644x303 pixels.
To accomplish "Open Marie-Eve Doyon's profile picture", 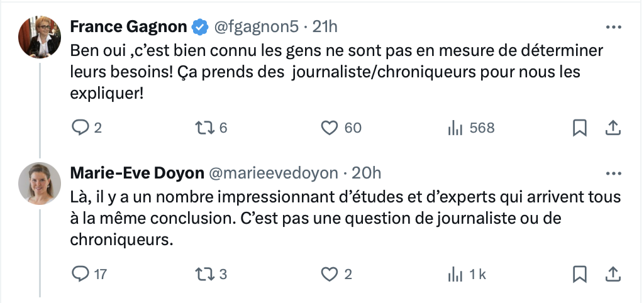I will coord(40,184).
